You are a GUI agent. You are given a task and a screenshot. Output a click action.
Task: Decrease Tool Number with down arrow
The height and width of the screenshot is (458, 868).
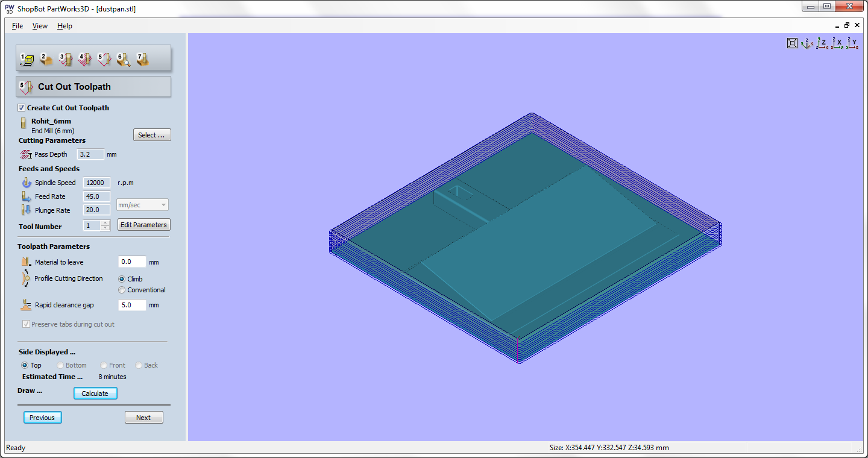(x=105, y=228)
